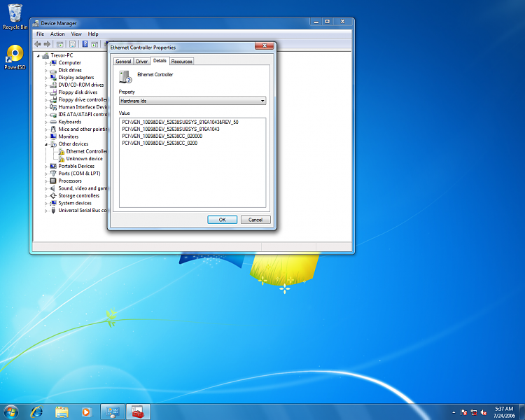The image size is (525, 420).
Task: Click the Keyboards icon in the device tree
Action: point(53,122)
